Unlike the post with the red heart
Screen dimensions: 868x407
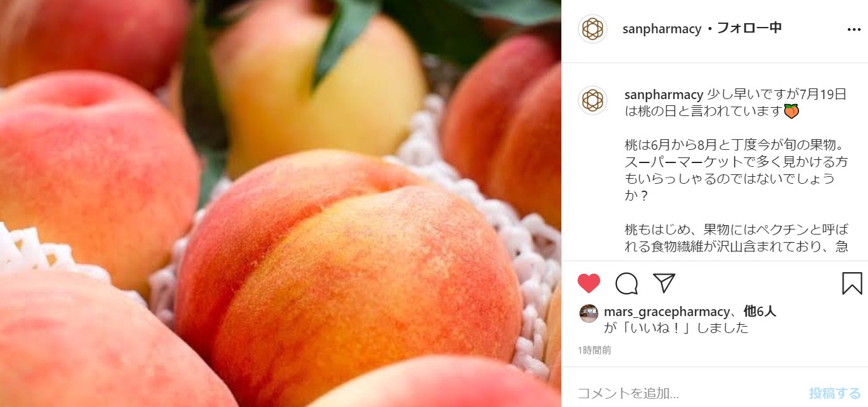[x=589, y=283]
